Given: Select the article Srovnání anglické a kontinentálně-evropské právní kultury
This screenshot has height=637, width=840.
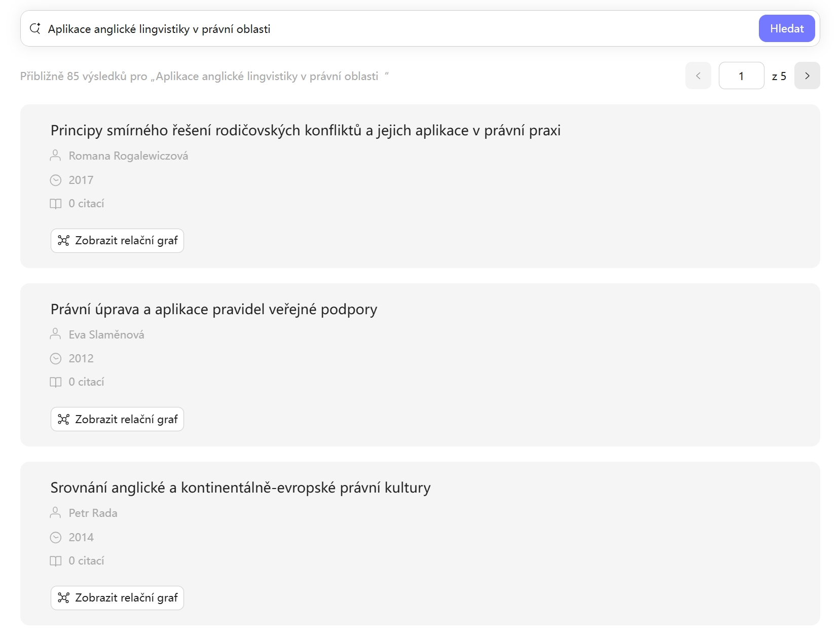Looking at the screenshot, I should point(240,488).
